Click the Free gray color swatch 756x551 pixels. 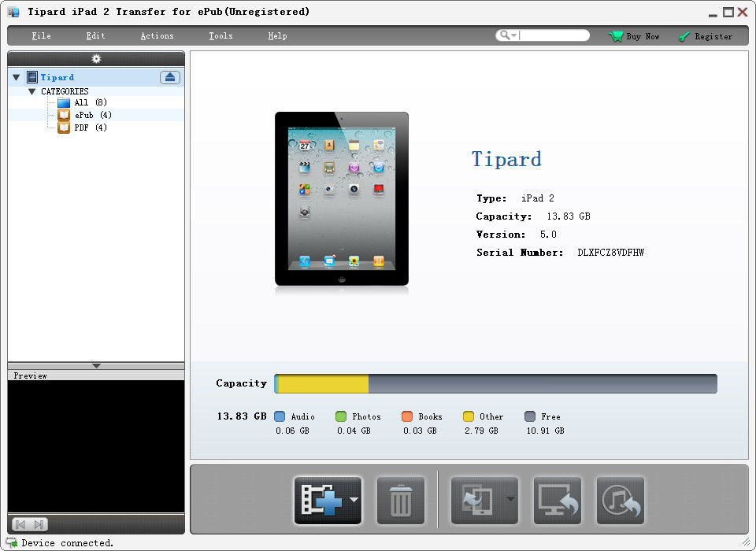[530, 416]
